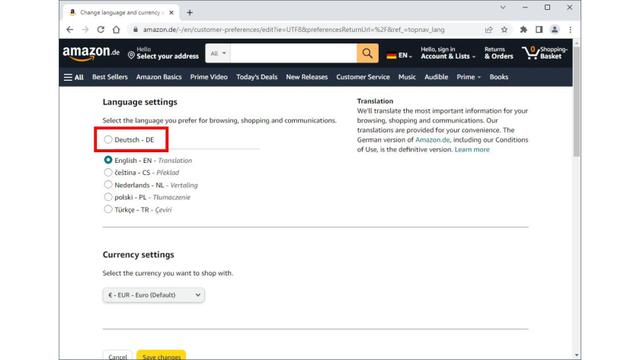640x360 pixels.
Task: Open Today's Deals nav item
Action: point(257,77)
